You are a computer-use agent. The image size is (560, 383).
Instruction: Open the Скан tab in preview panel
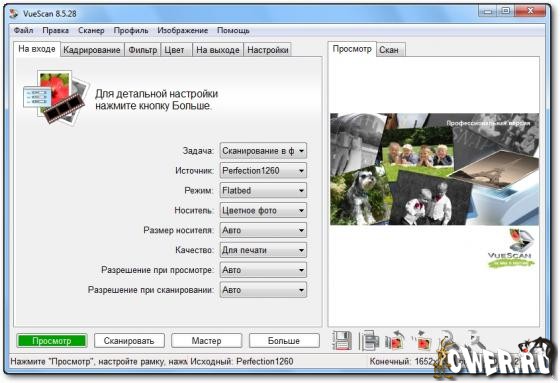389,50
